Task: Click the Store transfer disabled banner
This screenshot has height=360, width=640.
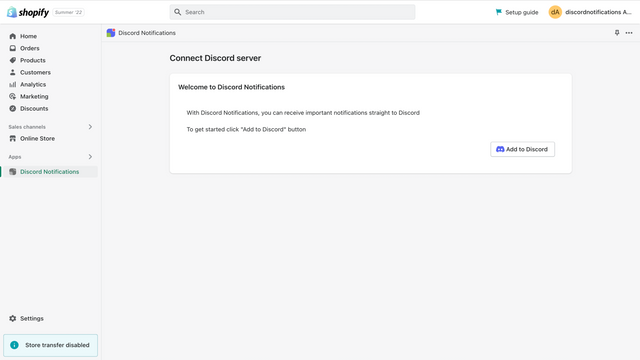Action: click(x=51, y=345)
